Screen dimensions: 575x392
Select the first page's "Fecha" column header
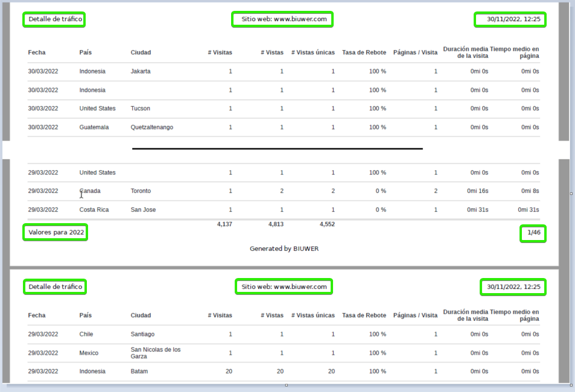37,52
